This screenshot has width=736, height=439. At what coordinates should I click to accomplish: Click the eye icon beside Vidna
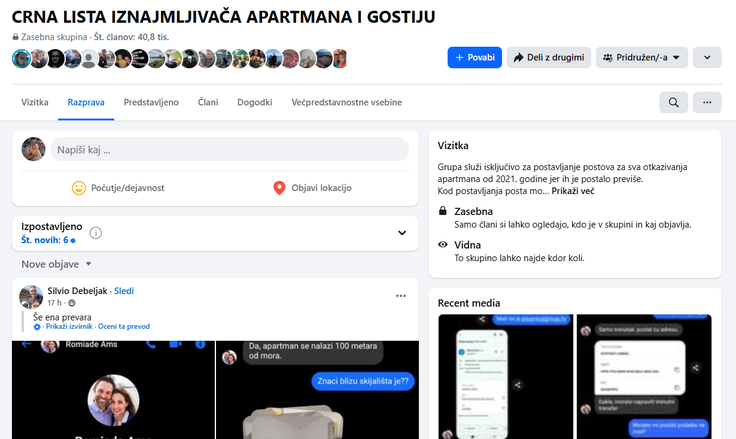pos(443,244)
